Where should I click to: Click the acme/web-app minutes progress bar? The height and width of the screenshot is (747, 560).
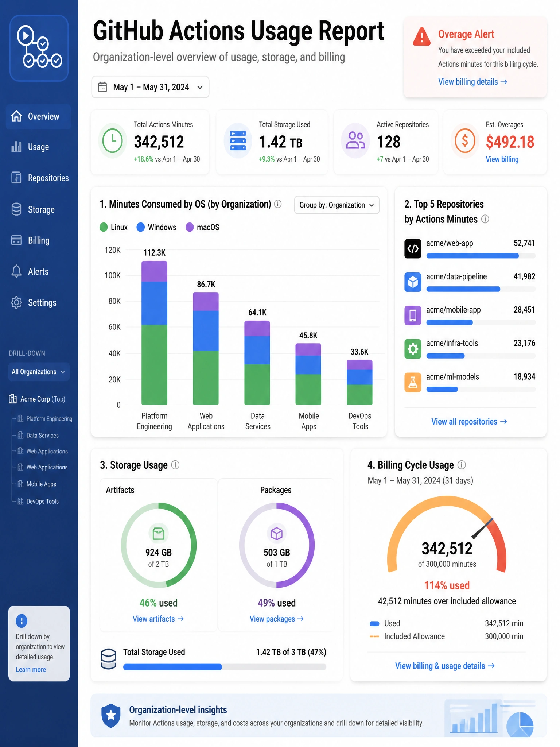pos(481,256)
